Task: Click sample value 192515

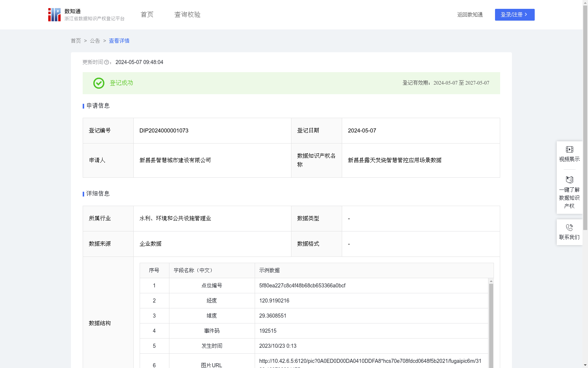Action: pyautogui.click(x=268, y=331)
